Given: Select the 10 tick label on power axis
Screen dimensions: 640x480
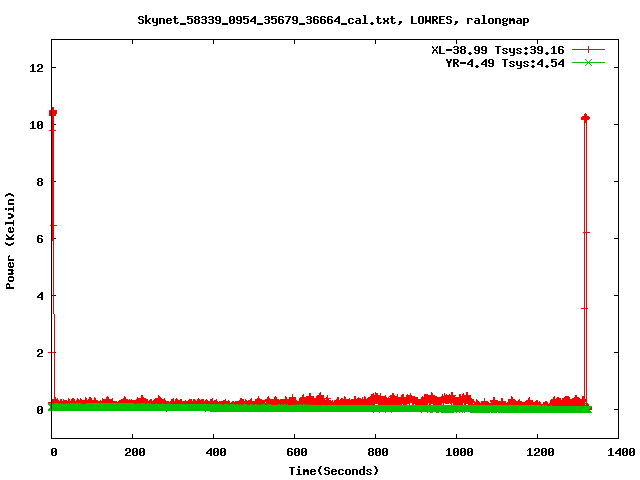Looking at the screenshot, I should click(x=37, y=125).
